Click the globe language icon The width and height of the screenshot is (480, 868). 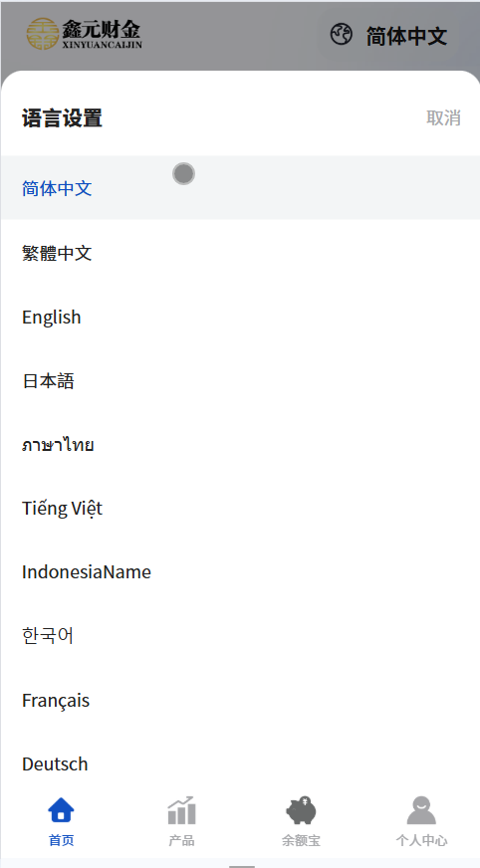pos(341,34)
